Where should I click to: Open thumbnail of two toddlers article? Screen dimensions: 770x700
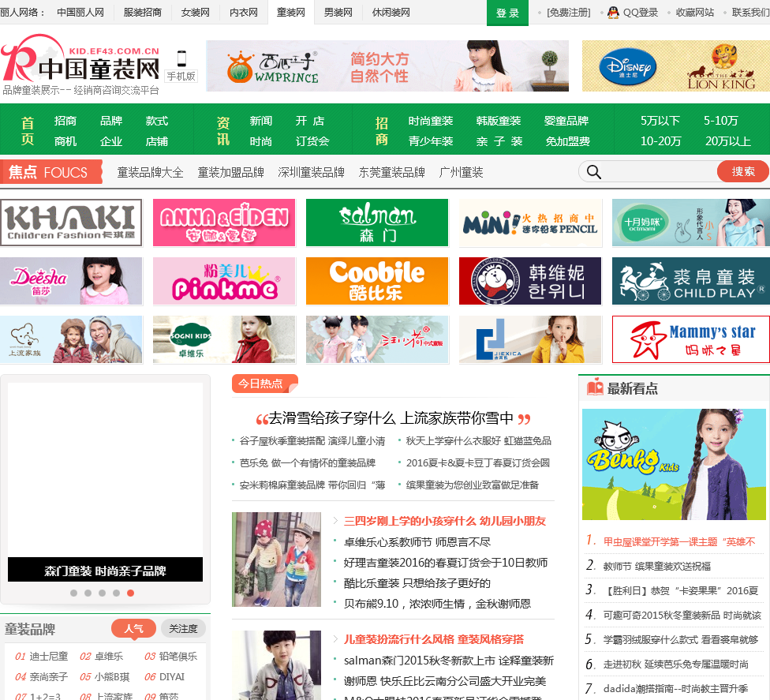[x=276, y=560]
